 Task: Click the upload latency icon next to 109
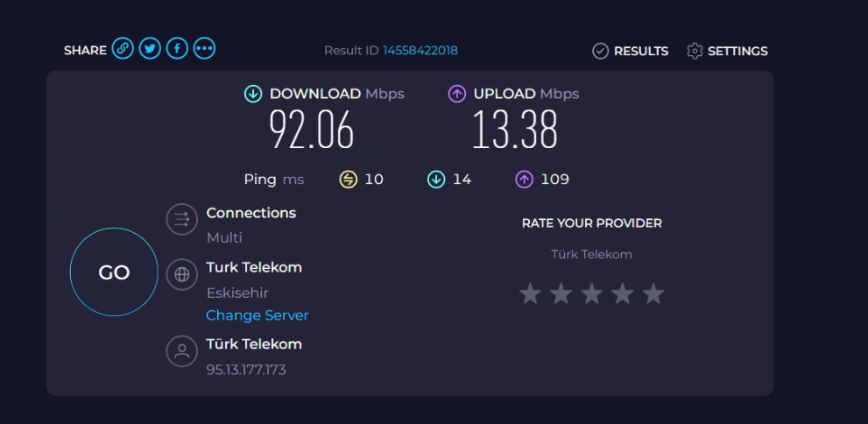pos(525,180)
